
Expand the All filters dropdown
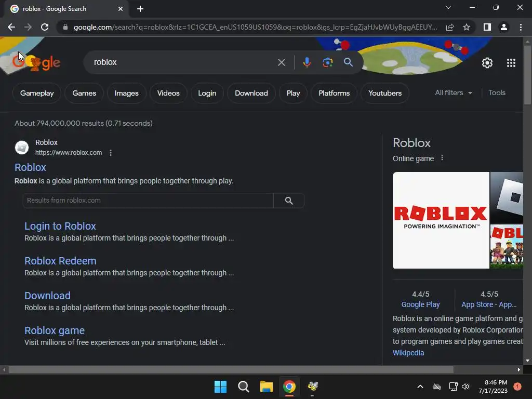click(453, 92)
